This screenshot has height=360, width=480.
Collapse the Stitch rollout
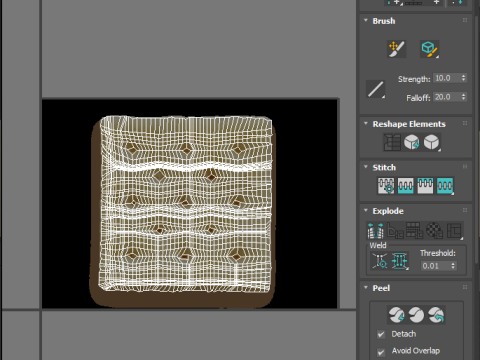[366, 167]
